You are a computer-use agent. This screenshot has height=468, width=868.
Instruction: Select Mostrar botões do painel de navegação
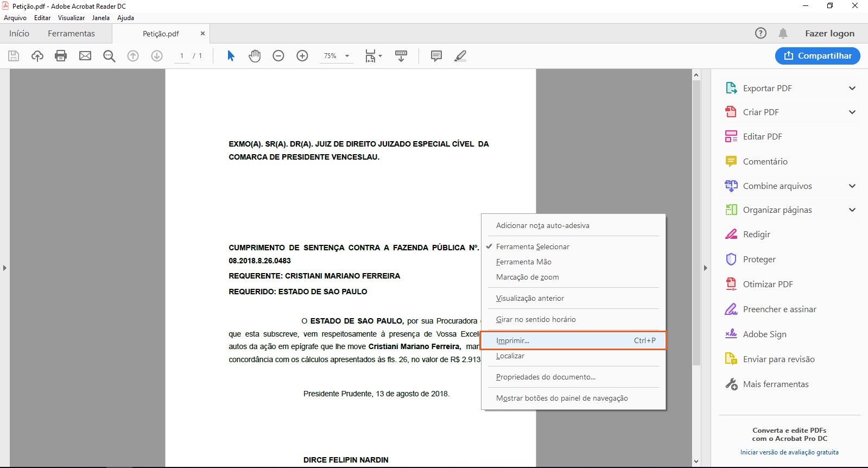pos(573,398)
